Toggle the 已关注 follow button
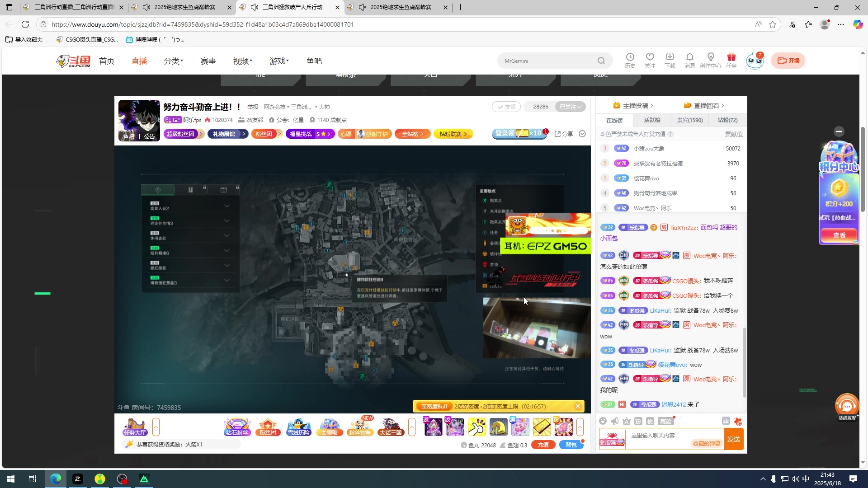Image resolution: width=868 pixels, height=488 pixels. [x=570, y=107]
